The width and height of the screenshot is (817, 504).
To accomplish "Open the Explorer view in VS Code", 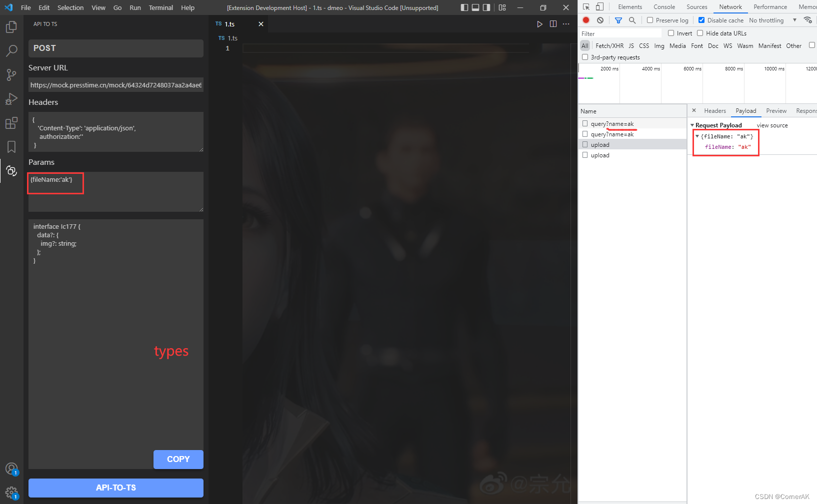I will coord(11,27).
